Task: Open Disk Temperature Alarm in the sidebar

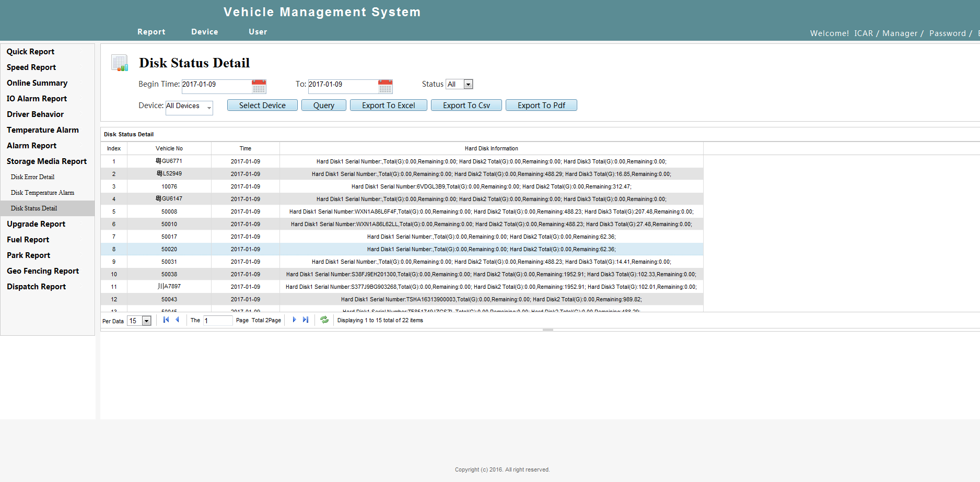Action: point(42,193)
